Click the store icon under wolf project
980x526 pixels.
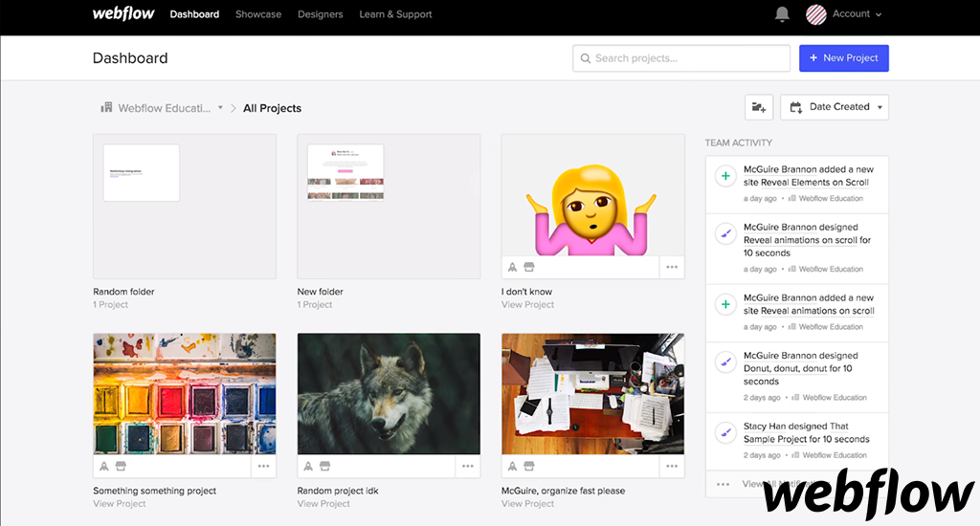point(325,467)
